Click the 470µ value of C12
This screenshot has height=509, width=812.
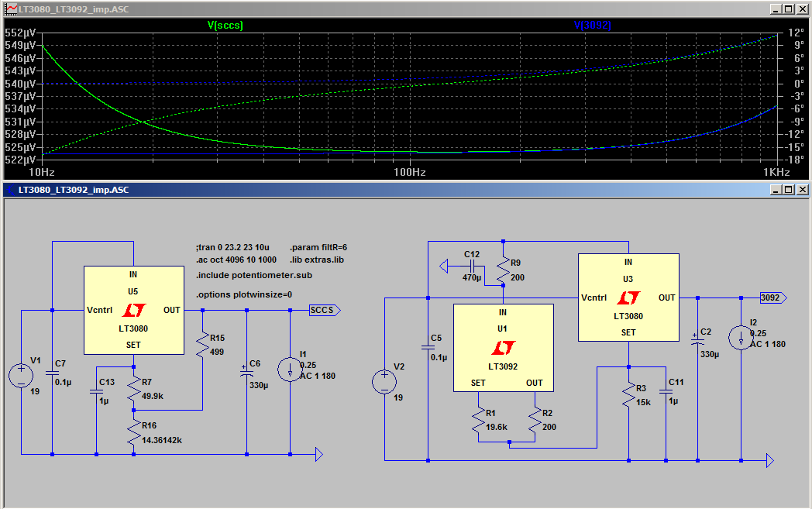[x=472, y=278]
